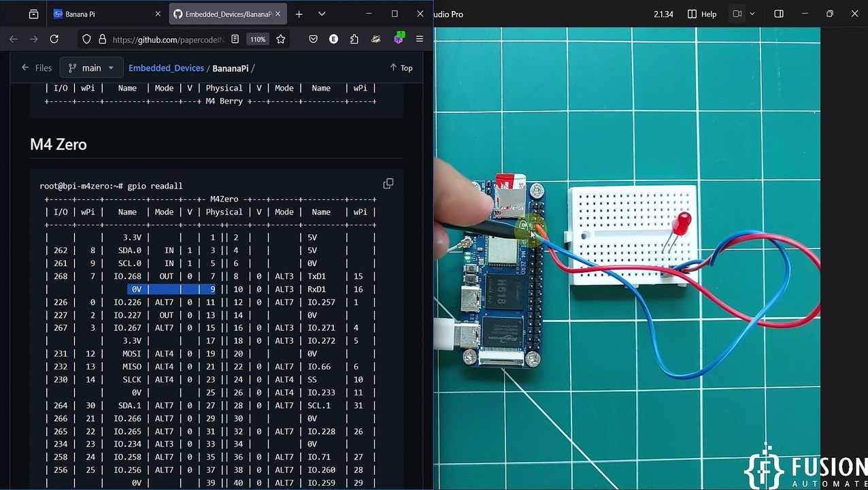Image resolution: width=868 pixels, height=490 pixels.
Task: Open the Extensions puzzle-piece menu
Action: pos(354,39)
